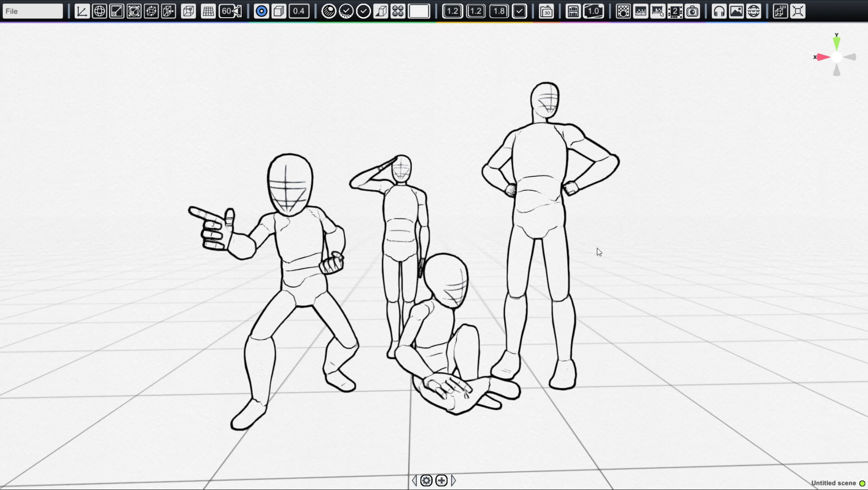This screenshot has height=490, width=868.
Task: Click the XYZ axes tool icon
Action: coord(82,11)
